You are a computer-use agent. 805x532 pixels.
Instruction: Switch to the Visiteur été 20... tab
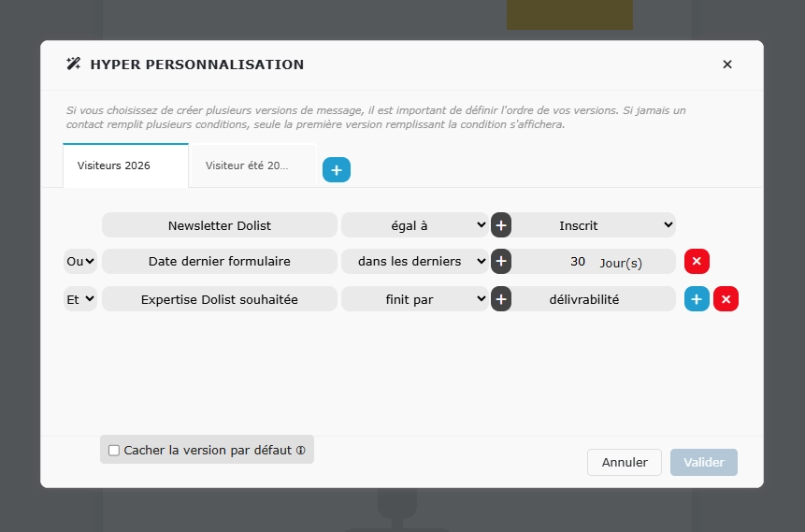[252, 165]
